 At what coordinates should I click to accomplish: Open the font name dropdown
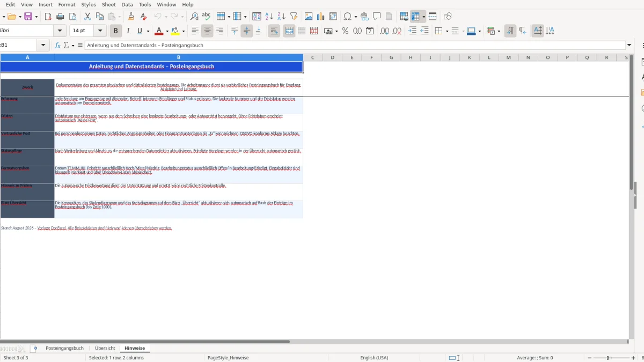[x=60, y=31]
